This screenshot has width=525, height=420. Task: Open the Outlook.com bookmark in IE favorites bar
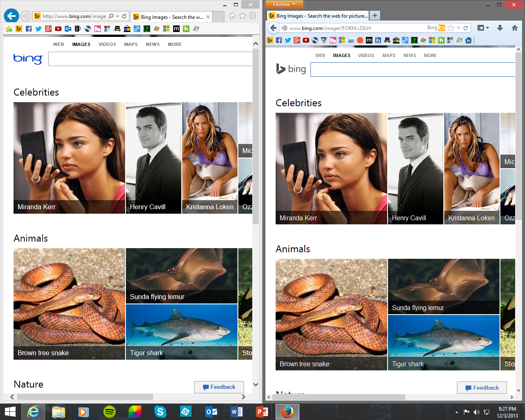68,29
